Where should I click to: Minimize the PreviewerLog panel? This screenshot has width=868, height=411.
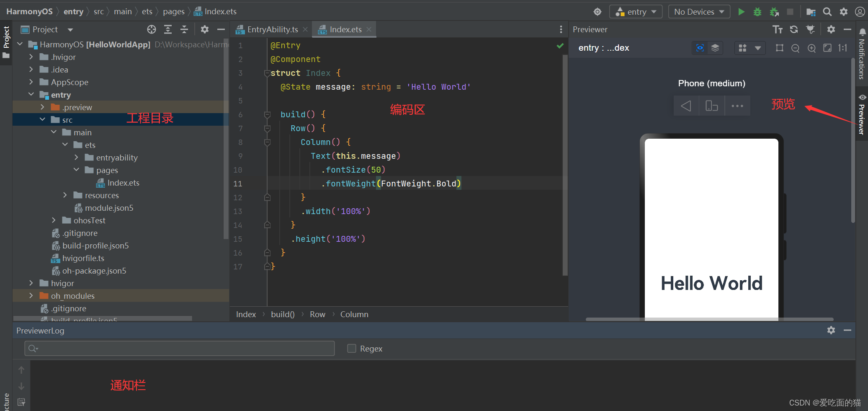pyautogui.click(x=847, y=330)
